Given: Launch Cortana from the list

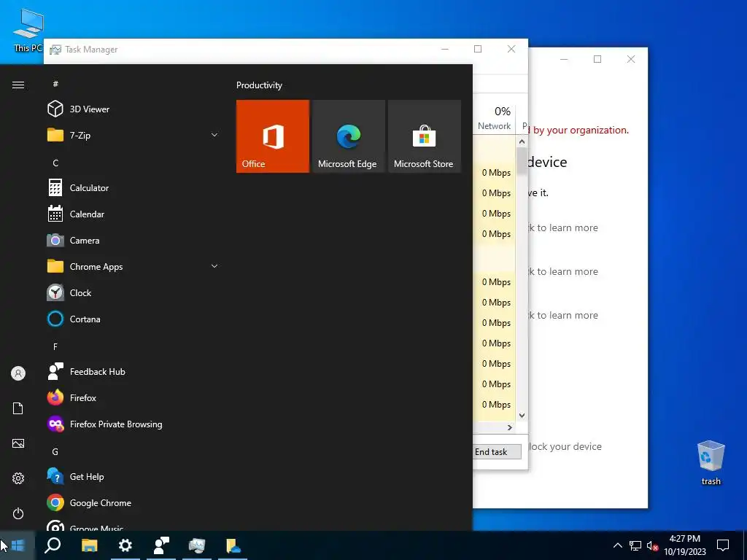Looking at the screenshot, I should click(x=133, y=319).
